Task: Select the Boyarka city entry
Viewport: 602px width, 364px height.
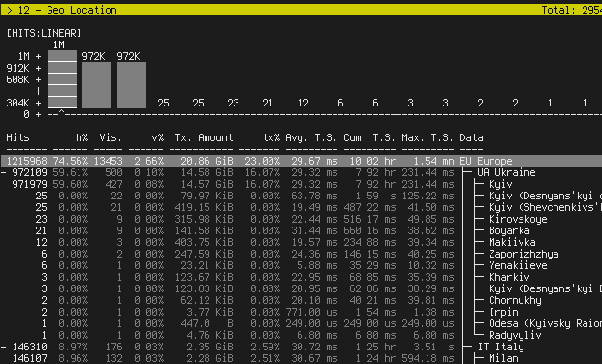Action: tap(509, 231)
